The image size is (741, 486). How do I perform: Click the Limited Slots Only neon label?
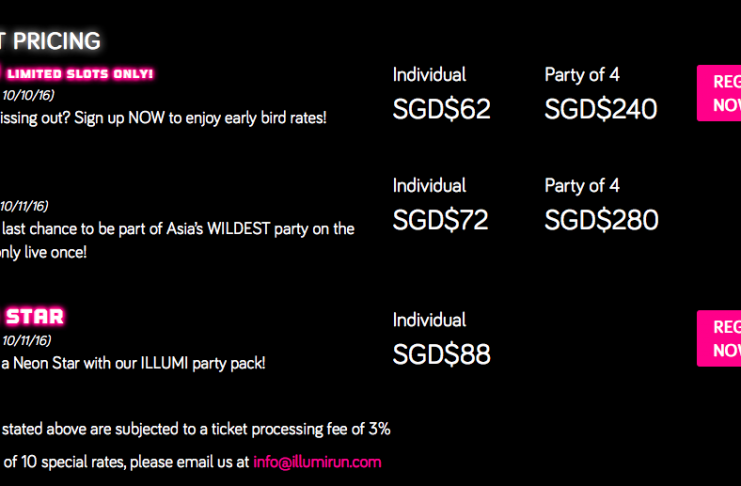point(80,74)
